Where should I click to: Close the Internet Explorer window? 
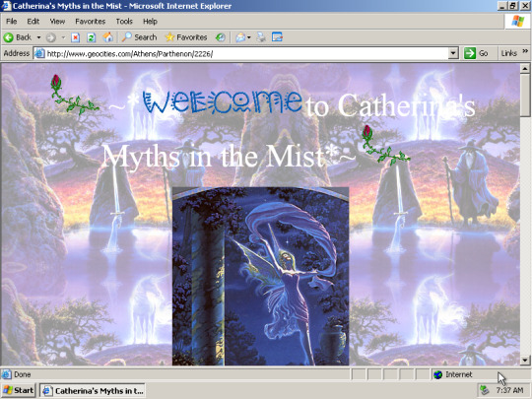pyautogui.click(x=524, y=6)
